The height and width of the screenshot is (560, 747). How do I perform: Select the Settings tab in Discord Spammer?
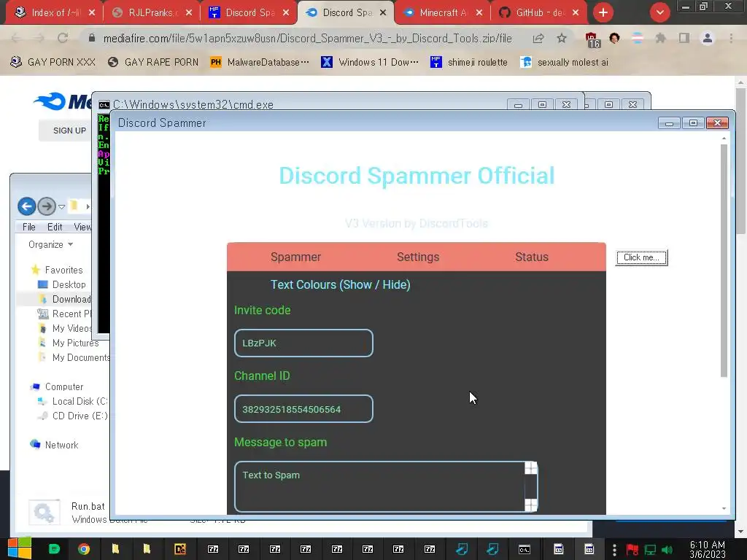pos(418,257)
